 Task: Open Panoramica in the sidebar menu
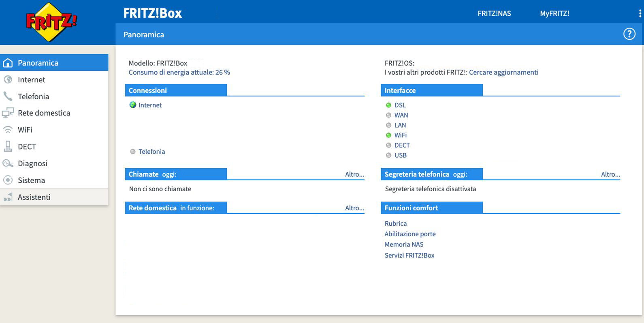54,63
